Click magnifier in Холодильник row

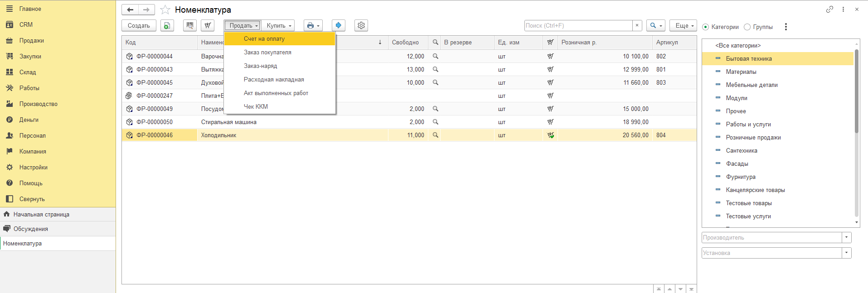pyautogui.click(x=435, y=135)
